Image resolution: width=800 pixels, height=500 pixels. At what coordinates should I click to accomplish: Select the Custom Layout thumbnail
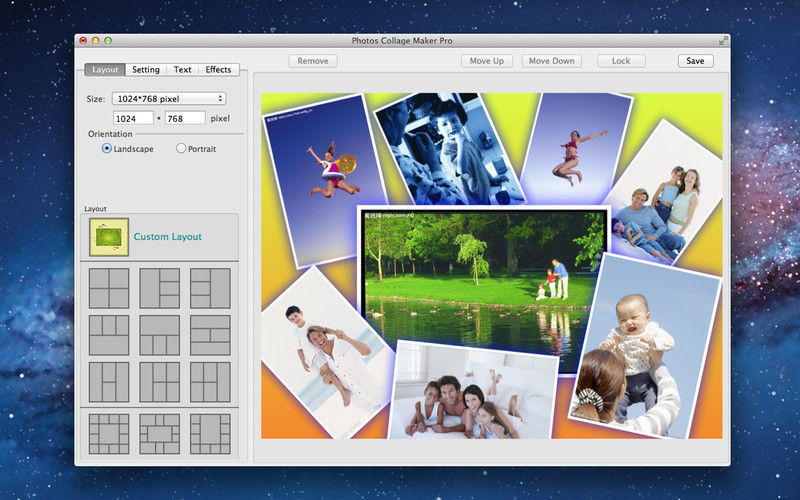[x=109, y=237]
